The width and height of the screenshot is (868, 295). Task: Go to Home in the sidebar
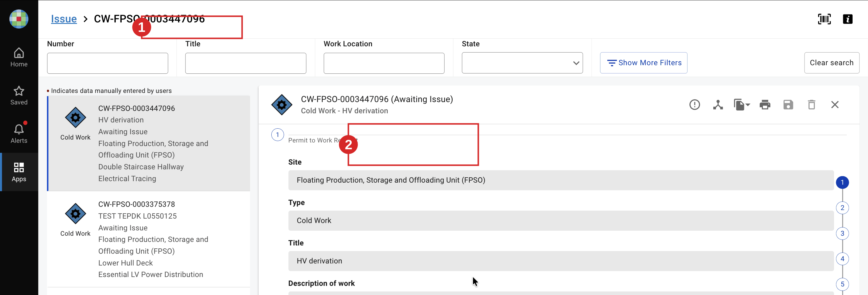coord(19,58)
